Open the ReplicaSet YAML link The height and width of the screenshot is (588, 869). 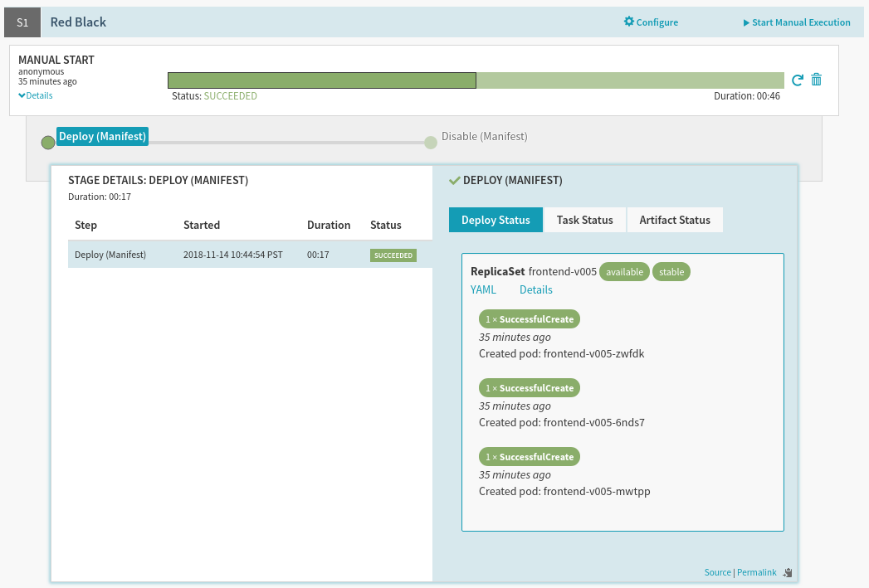[483, 289]
